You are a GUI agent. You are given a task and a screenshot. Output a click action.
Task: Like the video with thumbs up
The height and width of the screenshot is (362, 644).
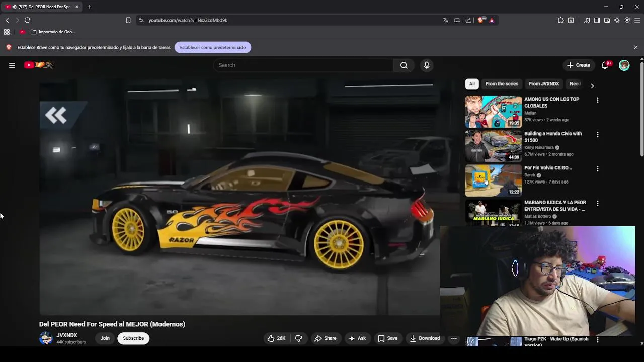277,338
